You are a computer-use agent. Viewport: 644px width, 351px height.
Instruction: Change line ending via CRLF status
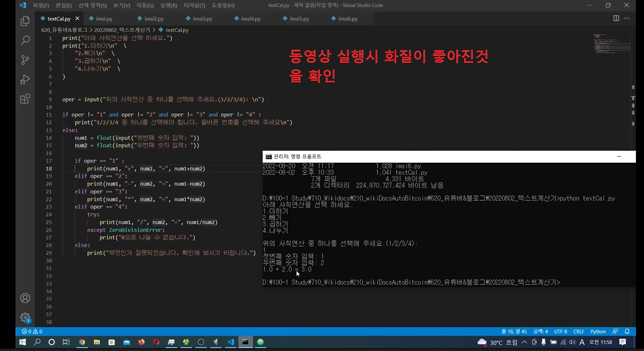coord(579,331)
